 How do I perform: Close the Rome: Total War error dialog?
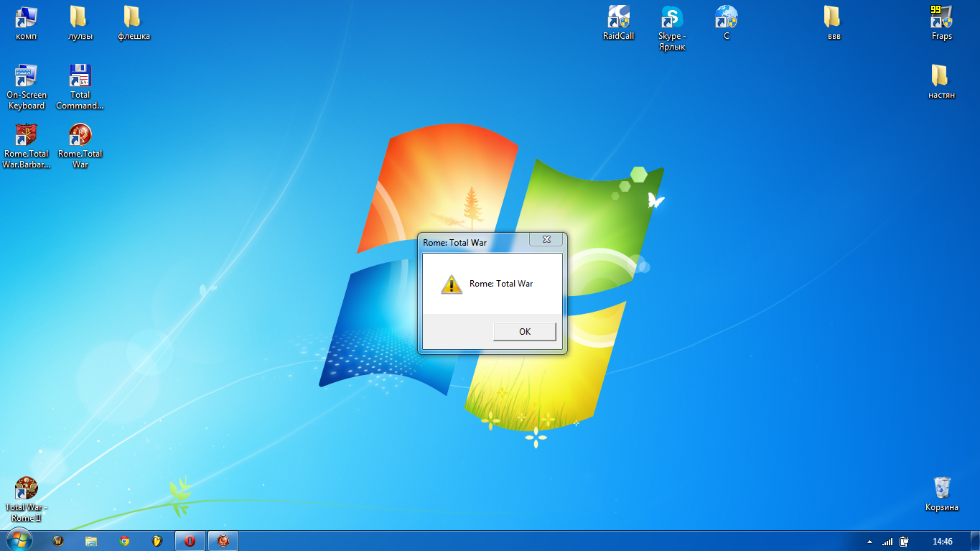pos(546,240)
